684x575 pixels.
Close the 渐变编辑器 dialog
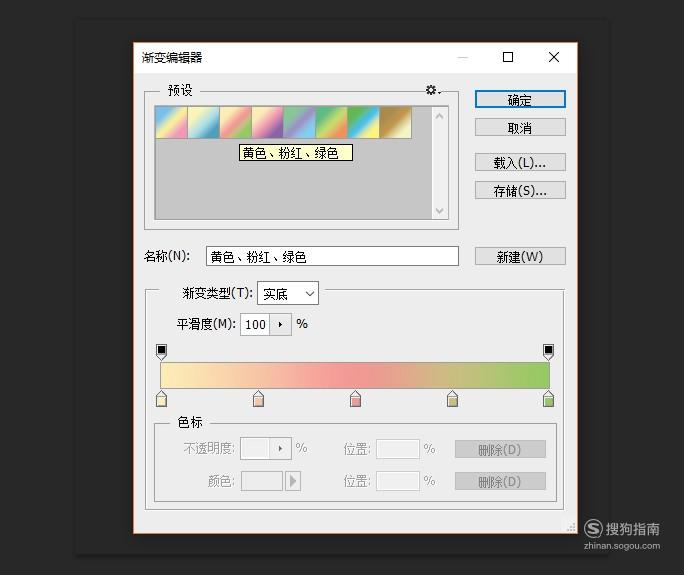pos(554,57)
